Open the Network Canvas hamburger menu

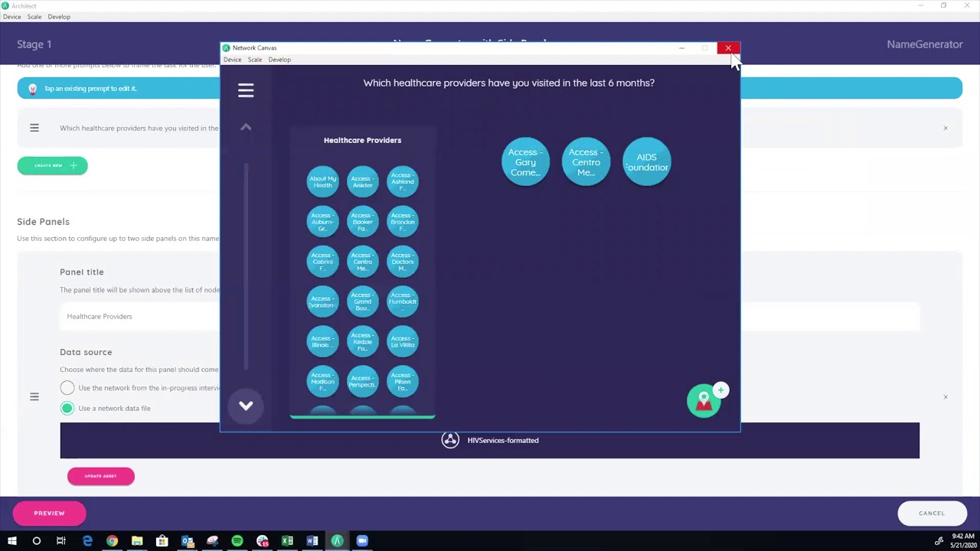(246, 90)
